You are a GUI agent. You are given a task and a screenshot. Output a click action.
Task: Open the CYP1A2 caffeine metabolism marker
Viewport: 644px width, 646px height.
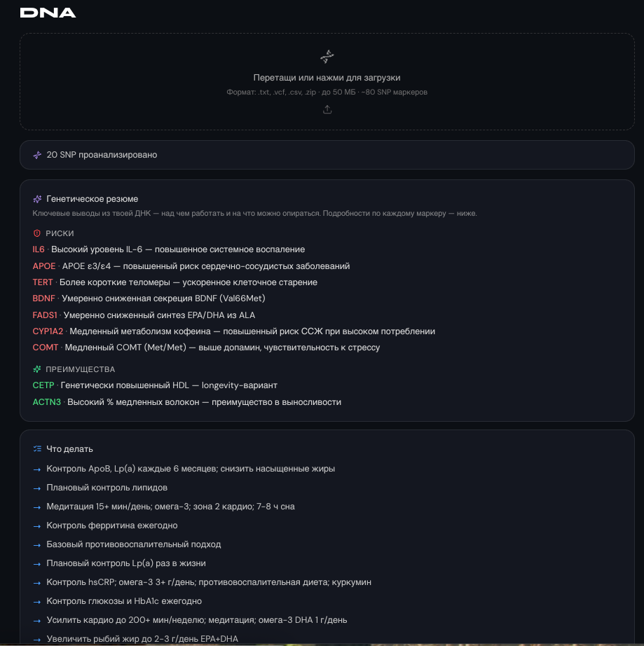(x=48, y=331)
